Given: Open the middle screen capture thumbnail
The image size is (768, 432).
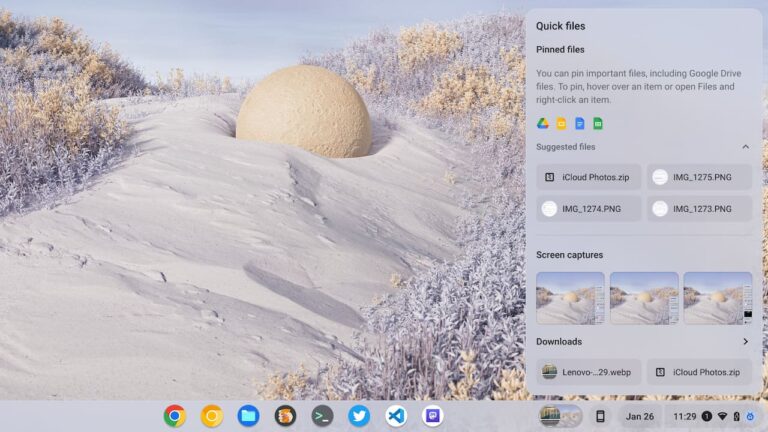Looking at the screenshot, I should pos(644,298).
